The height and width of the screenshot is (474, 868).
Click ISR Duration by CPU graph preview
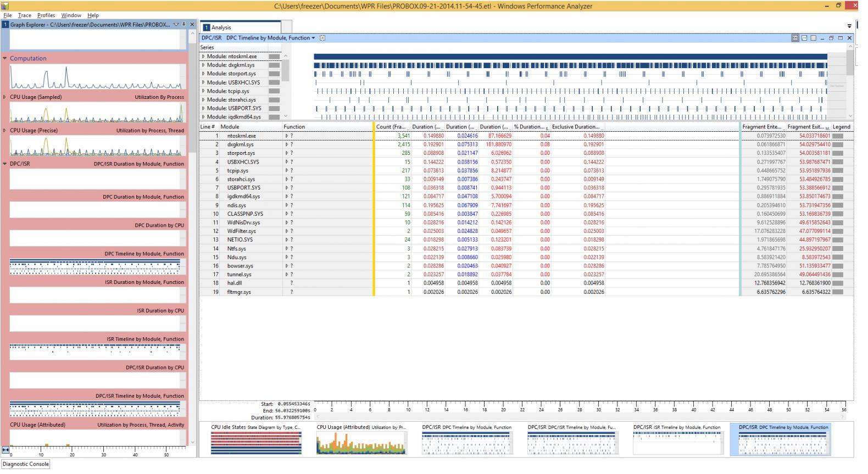[x=98, y=324]
